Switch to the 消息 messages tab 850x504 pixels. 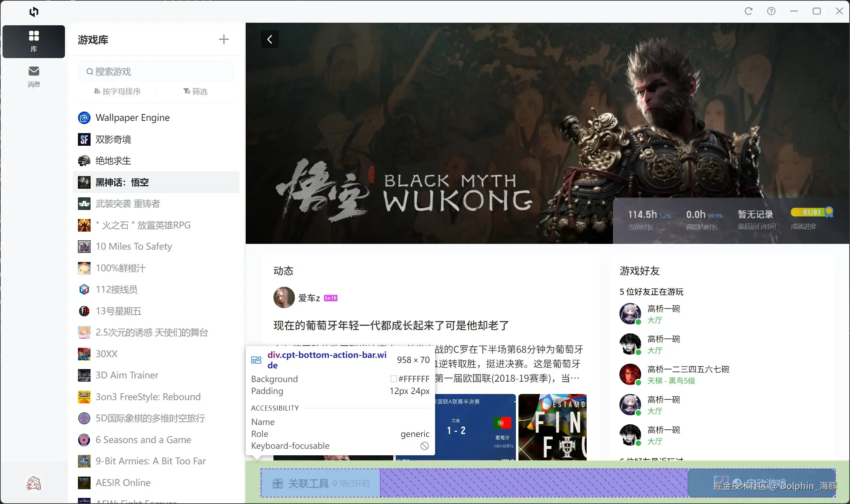point(34,76)
